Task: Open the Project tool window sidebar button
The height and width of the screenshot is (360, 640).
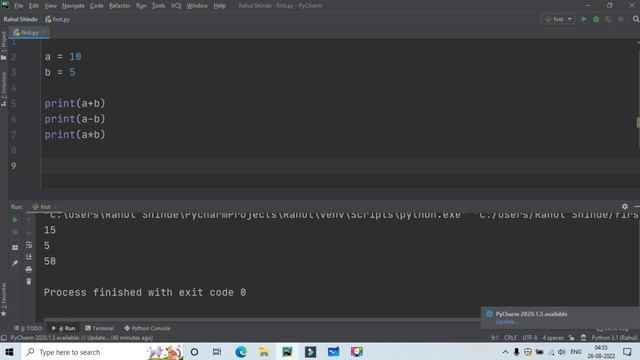Action: pyautogui.click(x=4, y=46)
